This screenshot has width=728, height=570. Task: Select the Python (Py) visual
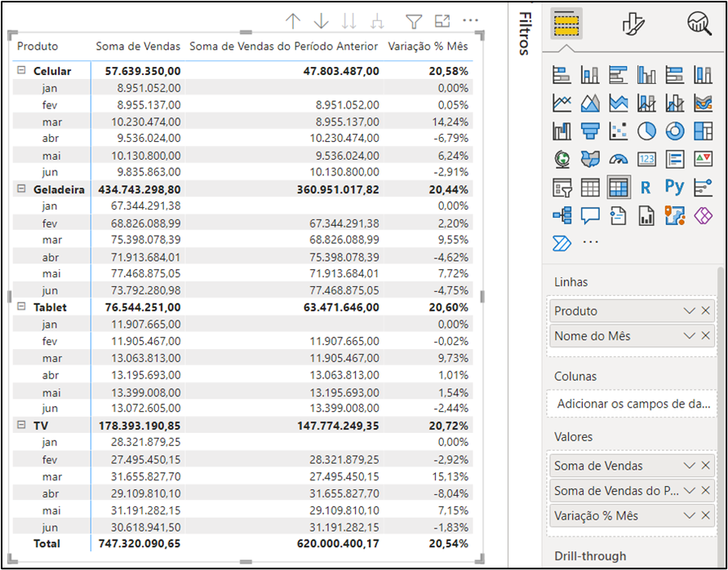point(675,188)
